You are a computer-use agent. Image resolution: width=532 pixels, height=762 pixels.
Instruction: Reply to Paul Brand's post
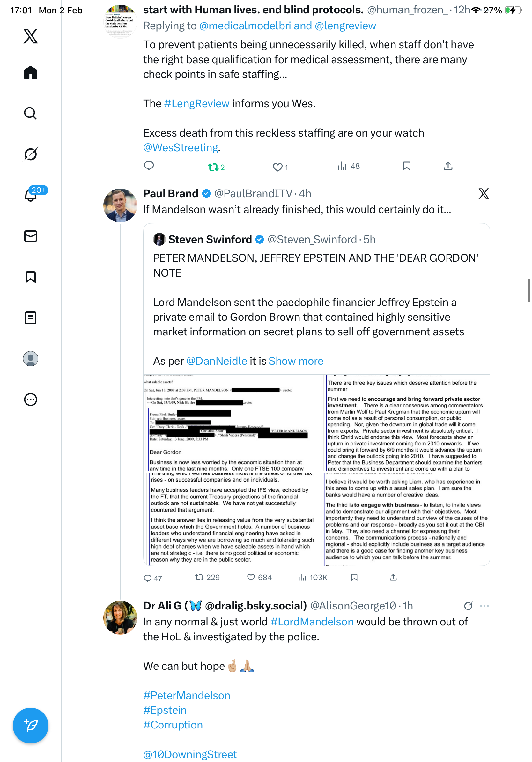coord(148,578)
